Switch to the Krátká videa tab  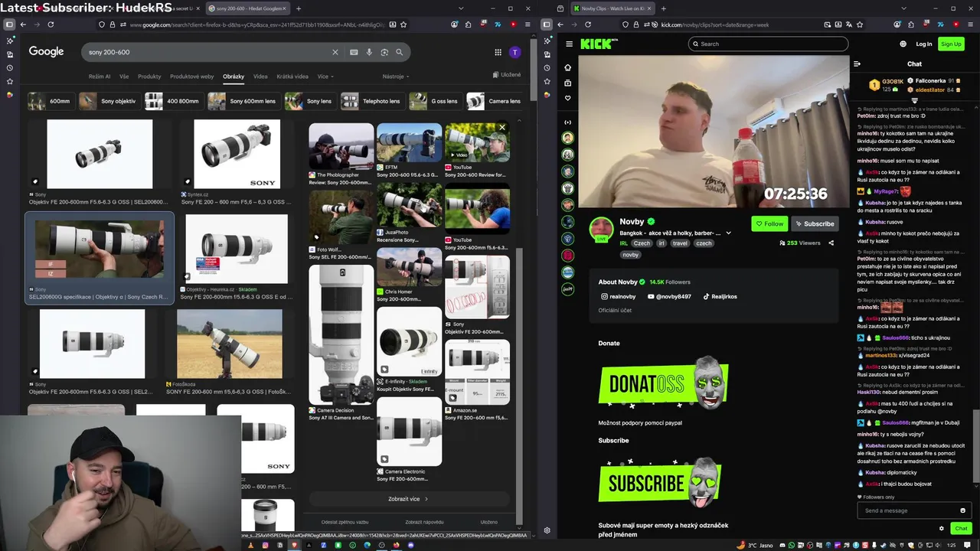pyautogui.click(x=292, y=77)
